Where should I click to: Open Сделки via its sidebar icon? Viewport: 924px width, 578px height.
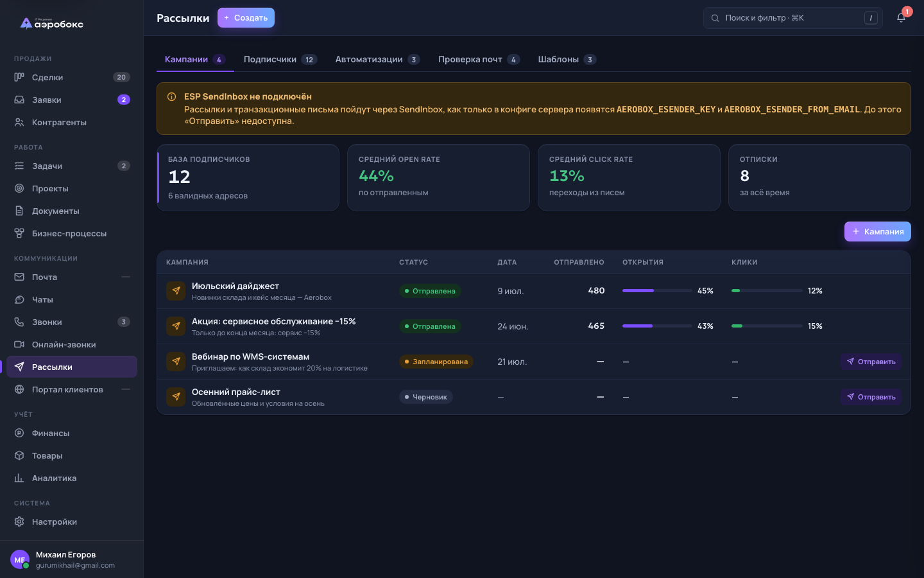pos(19,77)
